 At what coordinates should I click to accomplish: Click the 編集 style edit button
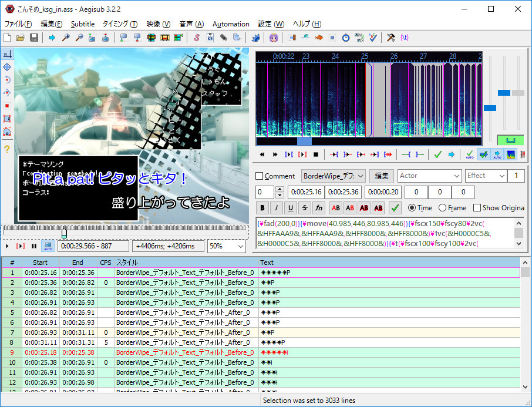click(381, 176)
